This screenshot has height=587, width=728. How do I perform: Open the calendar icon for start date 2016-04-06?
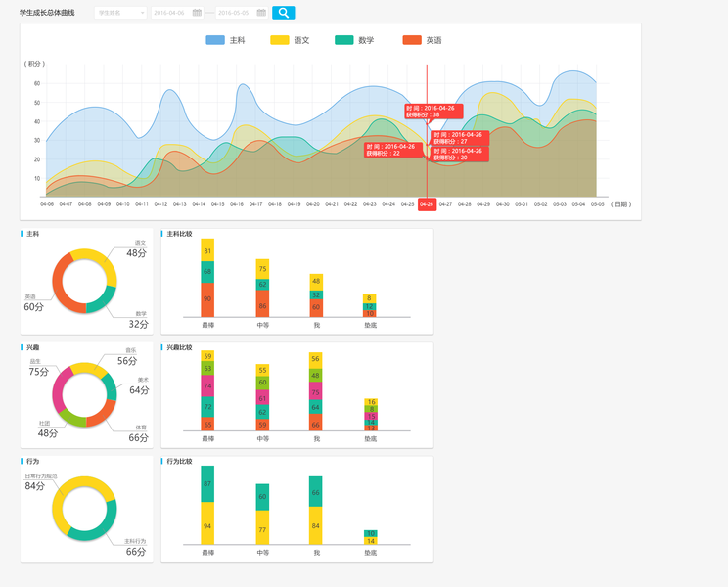tap(197, 13)
